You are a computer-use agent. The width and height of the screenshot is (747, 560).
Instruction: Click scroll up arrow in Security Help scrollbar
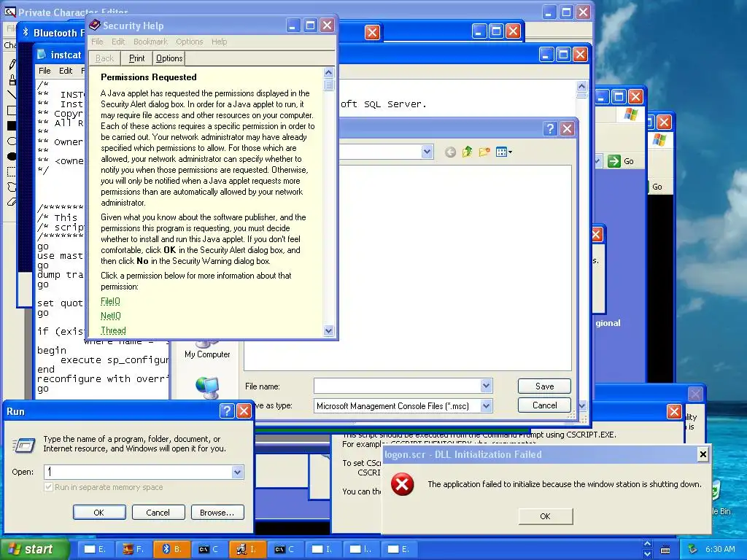coord(328,73)
